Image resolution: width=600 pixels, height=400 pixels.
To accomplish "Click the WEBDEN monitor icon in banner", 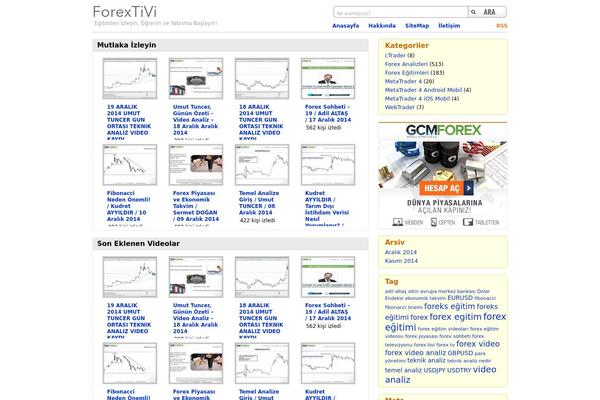I will click(398, 222).
